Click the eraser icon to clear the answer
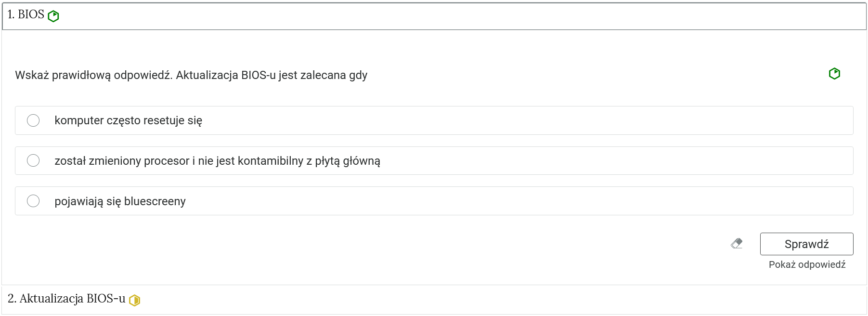Viewport: 868px width, 316px height. (737, 244)
